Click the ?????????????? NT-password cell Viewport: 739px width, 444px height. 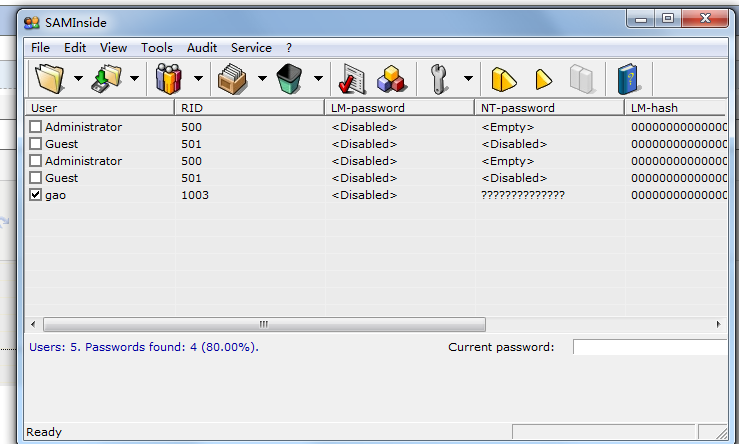click(x=523, y=195)
